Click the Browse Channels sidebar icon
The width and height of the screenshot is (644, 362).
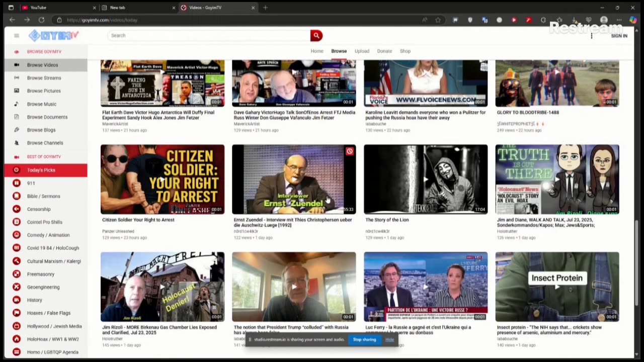[x=17, y=143]
